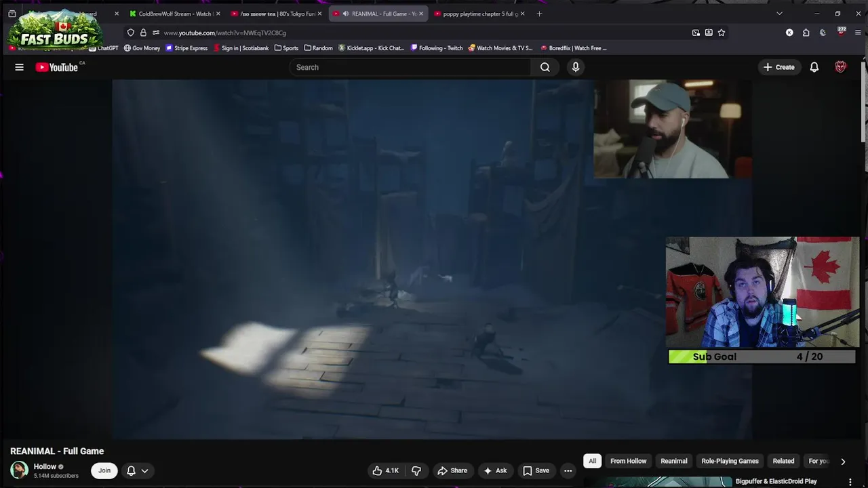This screenshot has height=488, width=868.
Task: Close the /no meow tea tab
Action: [x=319, y=14]
